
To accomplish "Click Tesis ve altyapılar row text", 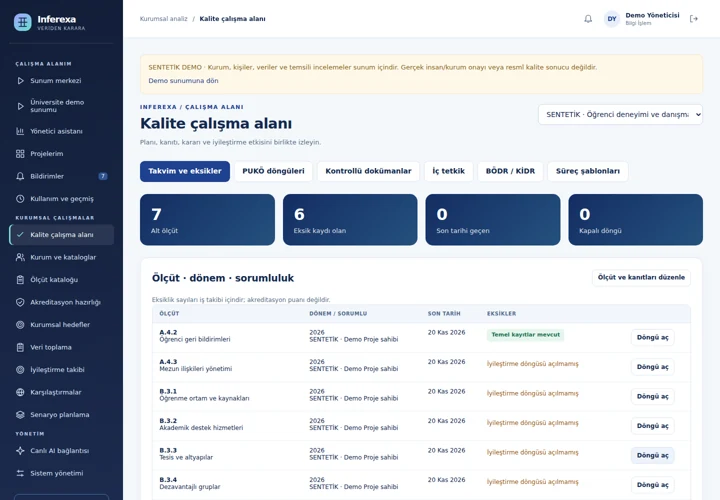I will point(186,458).
